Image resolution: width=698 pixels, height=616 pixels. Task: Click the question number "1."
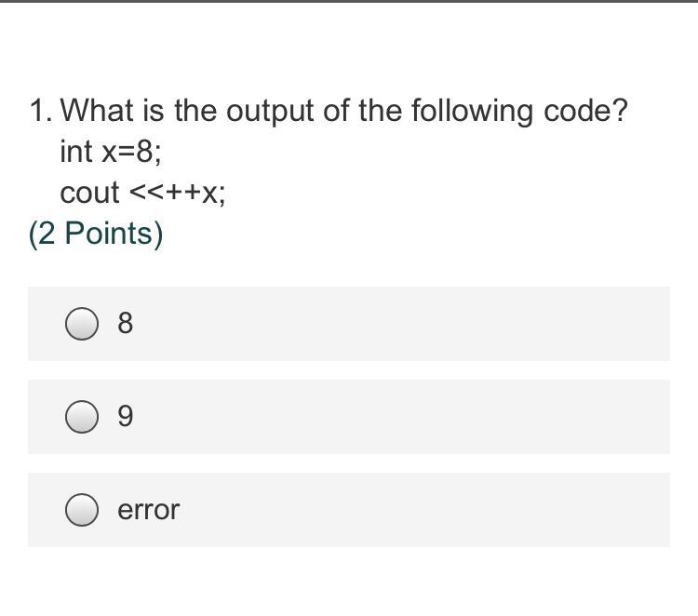point(41,111)
